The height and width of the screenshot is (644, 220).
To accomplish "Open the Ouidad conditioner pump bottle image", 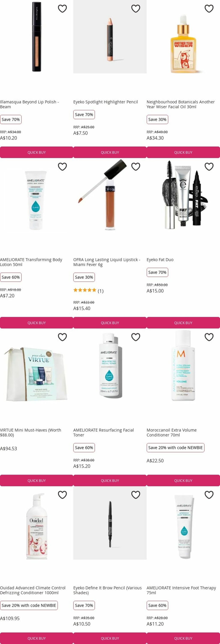I will pyautogui.click(x=37, y=526).
